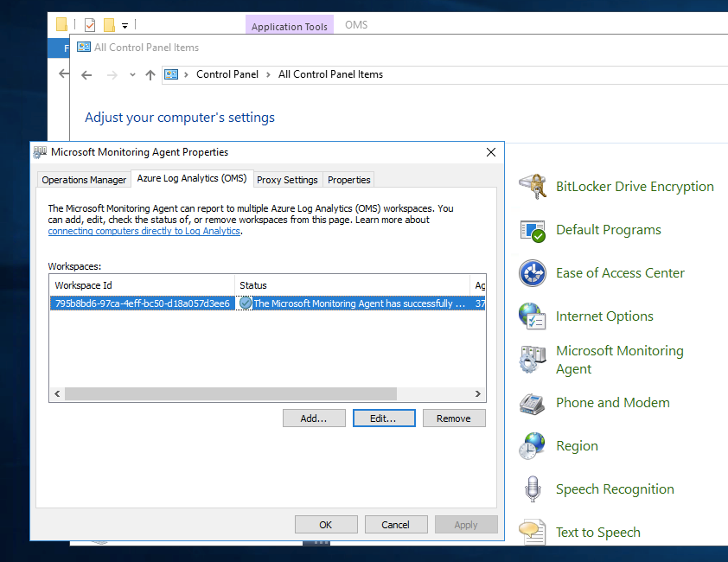The image size is (728, 562).
Task: Open the Proxy Settings tab
Action: pos(287,180)
